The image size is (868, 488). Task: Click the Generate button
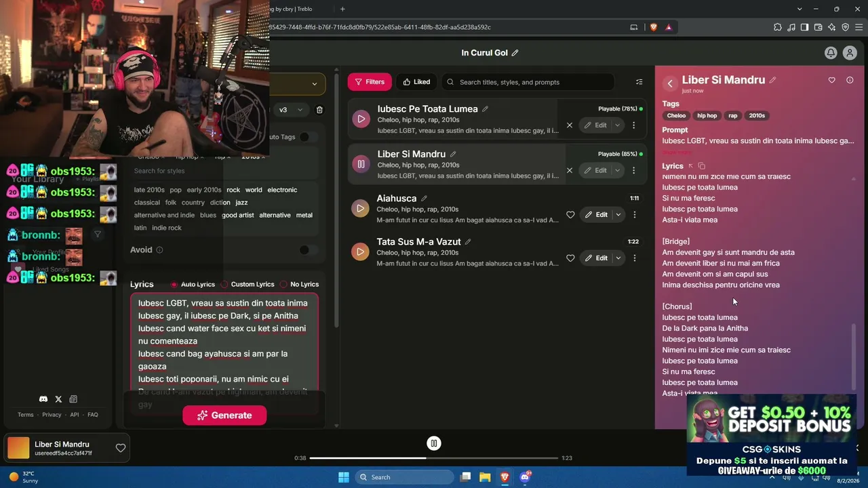pyautogui.click(x=224, y=415)
